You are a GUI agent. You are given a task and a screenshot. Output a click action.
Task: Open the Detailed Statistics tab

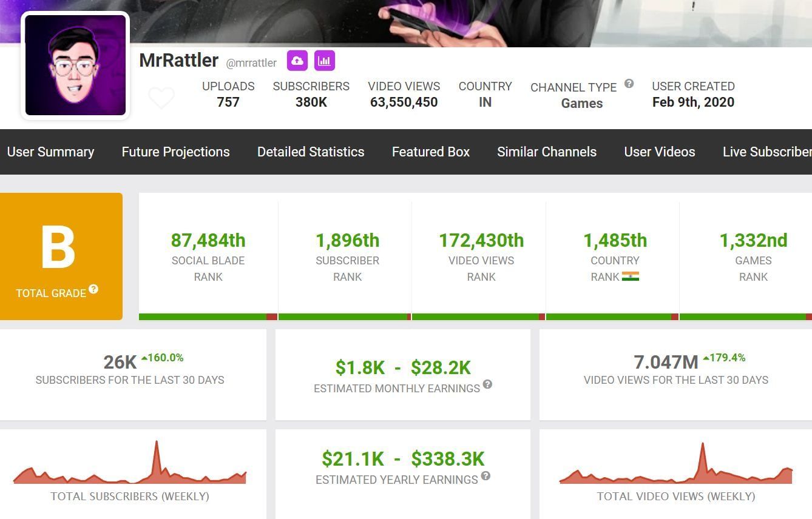[311, 152]
